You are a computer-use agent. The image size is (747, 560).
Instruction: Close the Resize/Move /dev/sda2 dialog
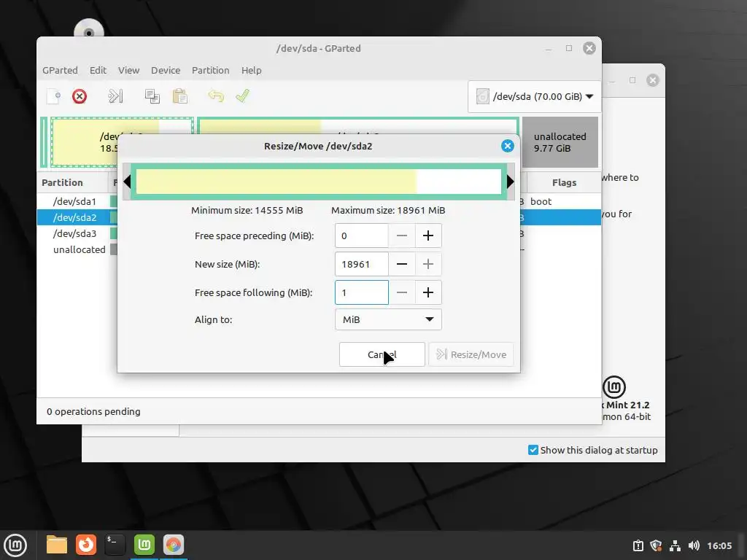(x=508, y=146)
